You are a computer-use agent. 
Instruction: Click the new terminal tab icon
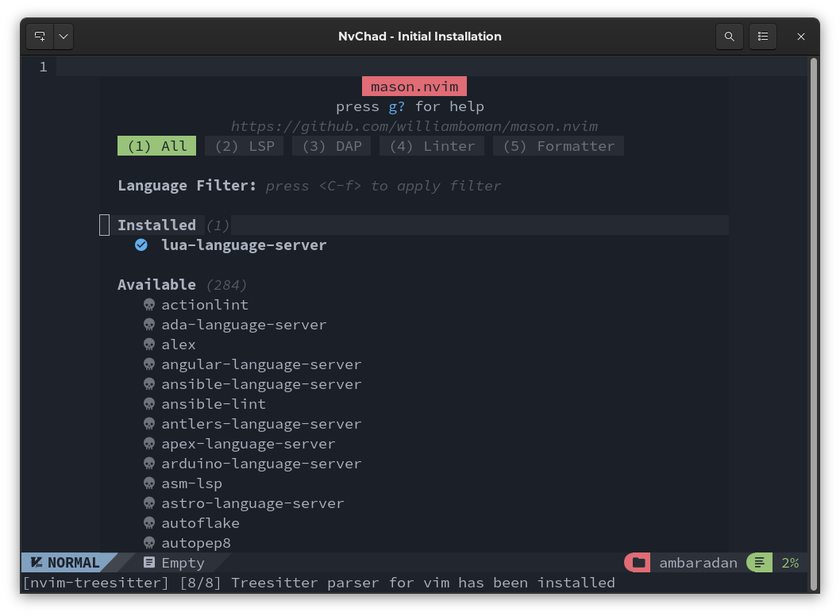tap(40, 37)
